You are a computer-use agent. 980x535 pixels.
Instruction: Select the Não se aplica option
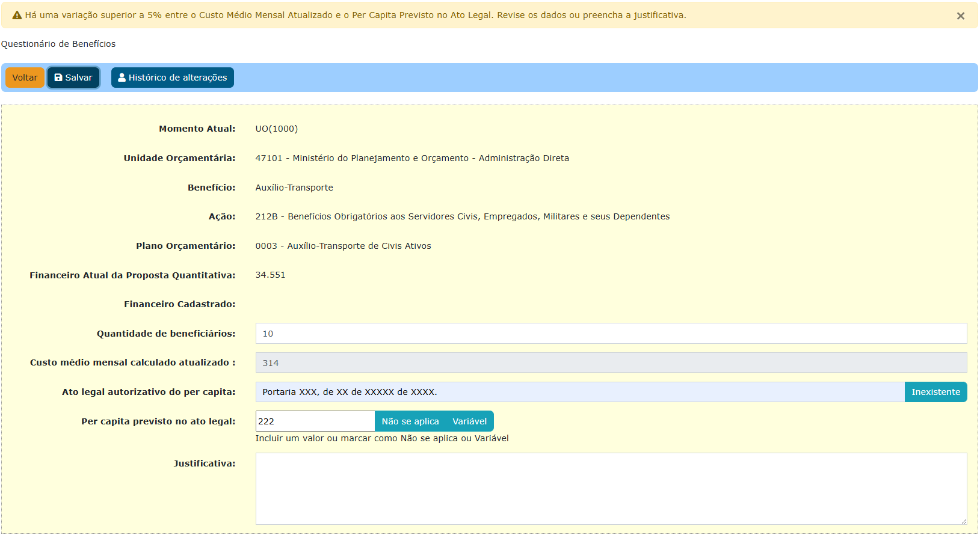tap(410, 421)
